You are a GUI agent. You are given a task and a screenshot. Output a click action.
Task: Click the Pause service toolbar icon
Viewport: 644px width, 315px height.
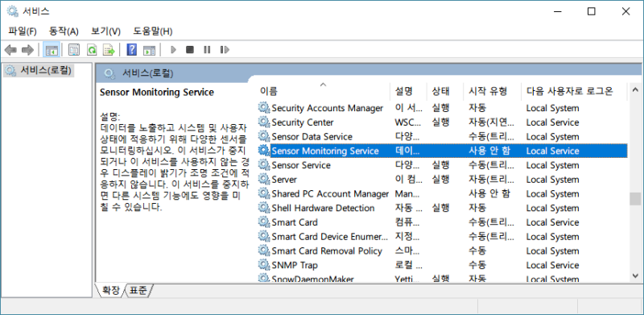click(207, 50)
